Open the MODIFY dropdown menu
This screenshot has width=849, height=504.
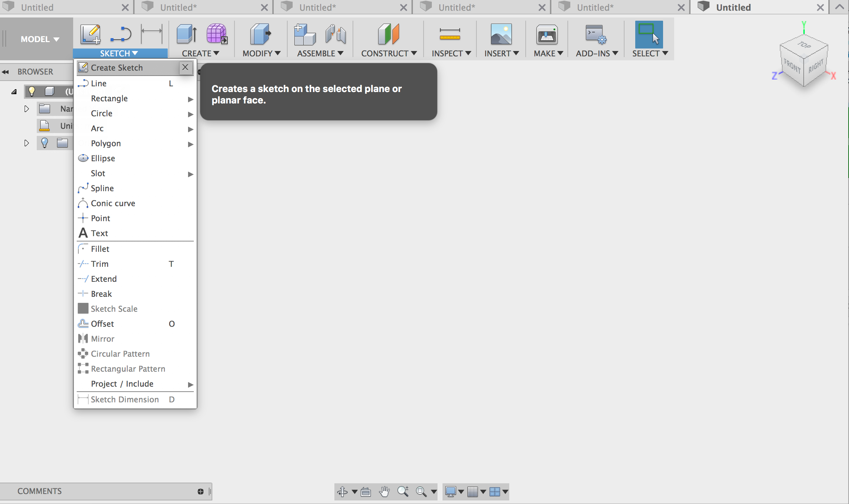point(261,53)
